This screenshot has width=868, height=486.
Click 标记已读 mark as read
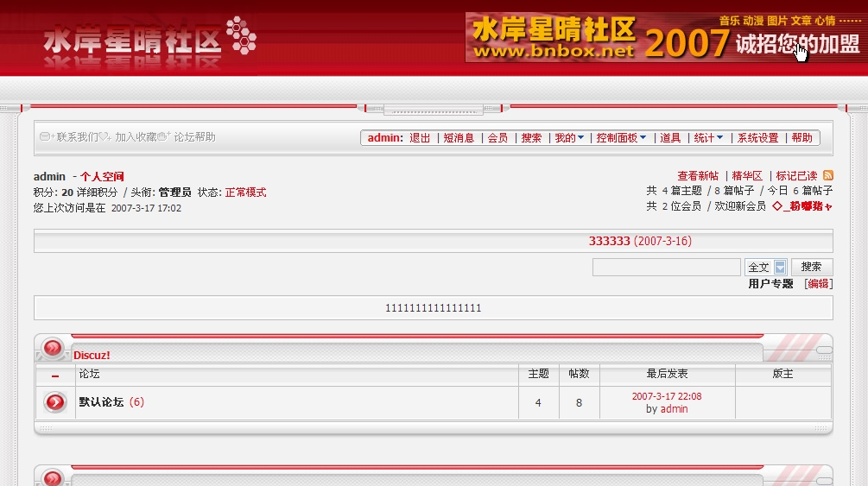[796, 175]
